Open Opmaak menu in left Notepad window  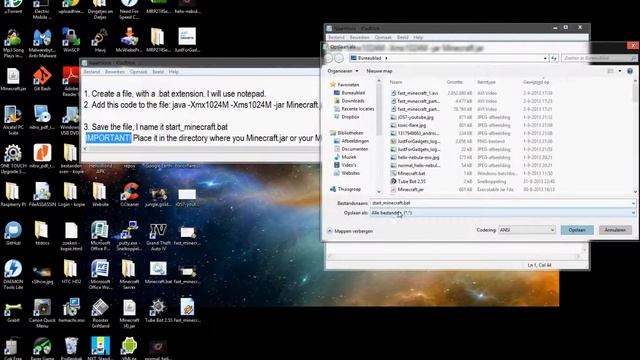(138, 72)
